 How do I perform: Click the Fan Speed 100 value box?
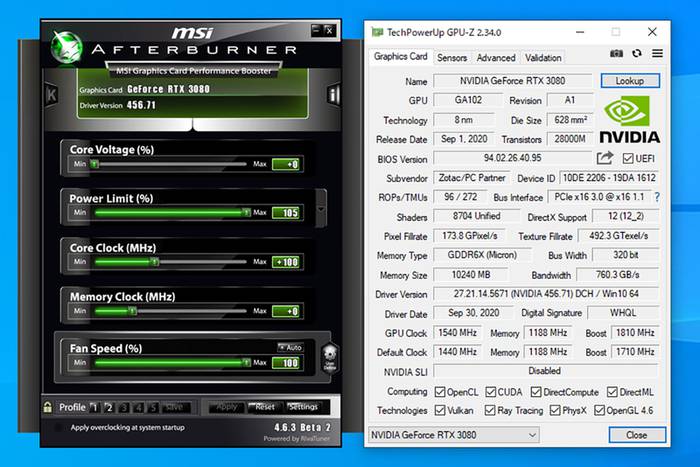point(288,363)
